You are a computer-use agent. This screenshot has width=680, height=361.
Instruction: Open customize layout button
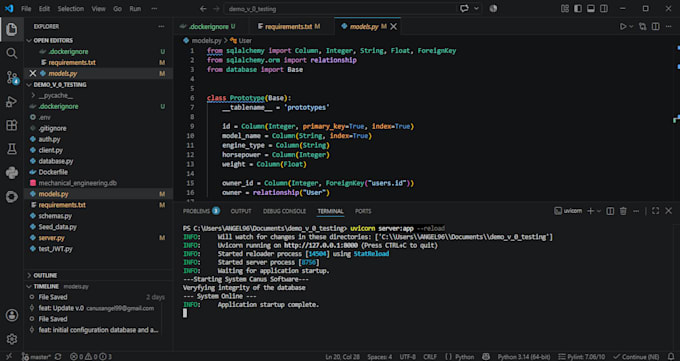(x=565, y=9)
